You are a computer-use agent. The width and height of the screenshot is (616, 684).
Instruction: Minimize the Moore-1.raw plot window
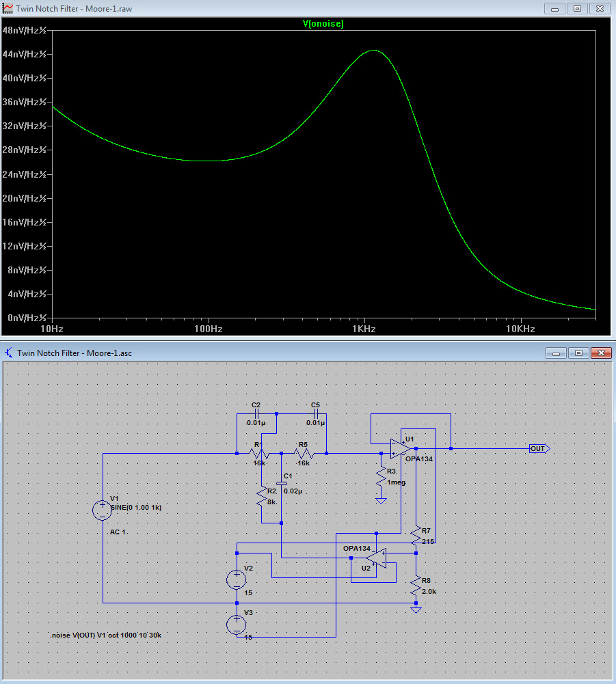(555, 9)
